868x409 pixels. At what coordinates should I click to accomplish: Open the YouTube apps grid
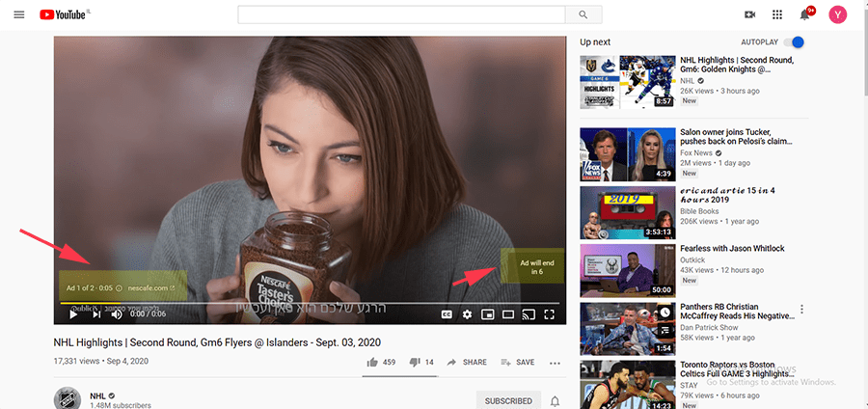tap(778, 14)
